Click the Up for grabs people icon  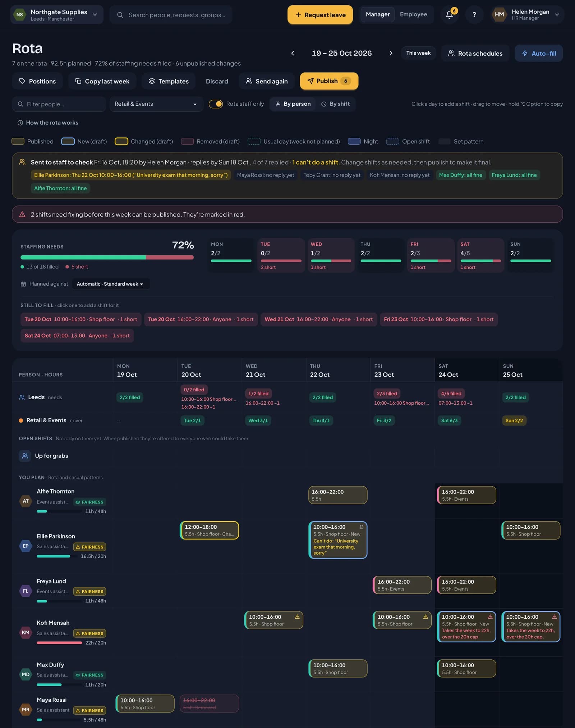pyautogui.click(x=25, y=456)
